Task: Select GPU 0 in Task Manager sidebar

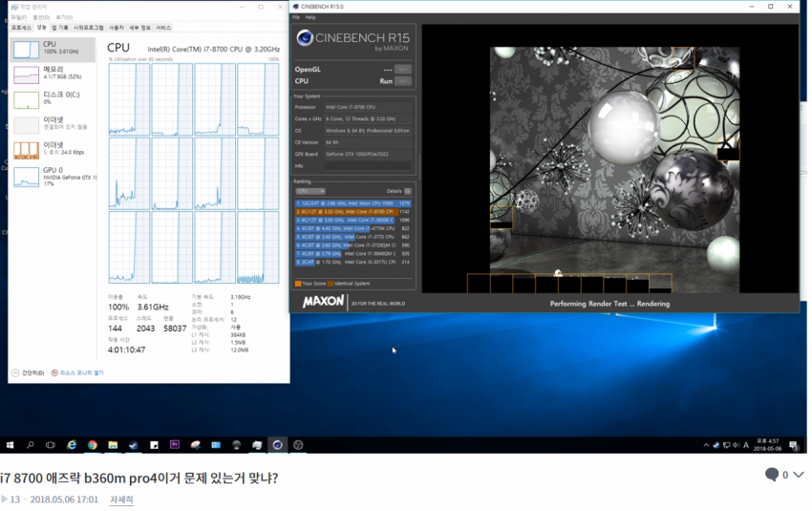Action: pyautogui.click(x=53, y=176)
